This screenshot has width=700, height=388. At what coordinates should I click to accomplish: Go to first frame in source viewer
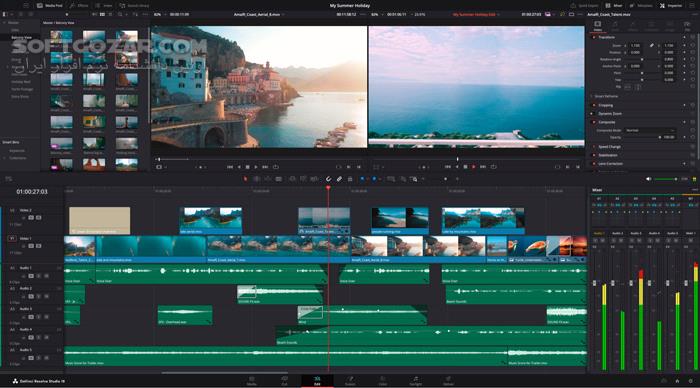(229, 167)
